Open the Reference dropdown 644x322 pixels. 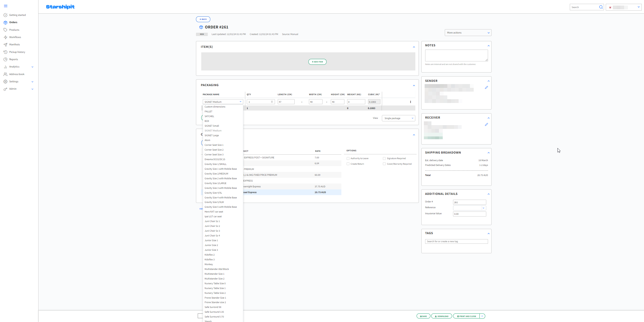[x=469, y=208]
